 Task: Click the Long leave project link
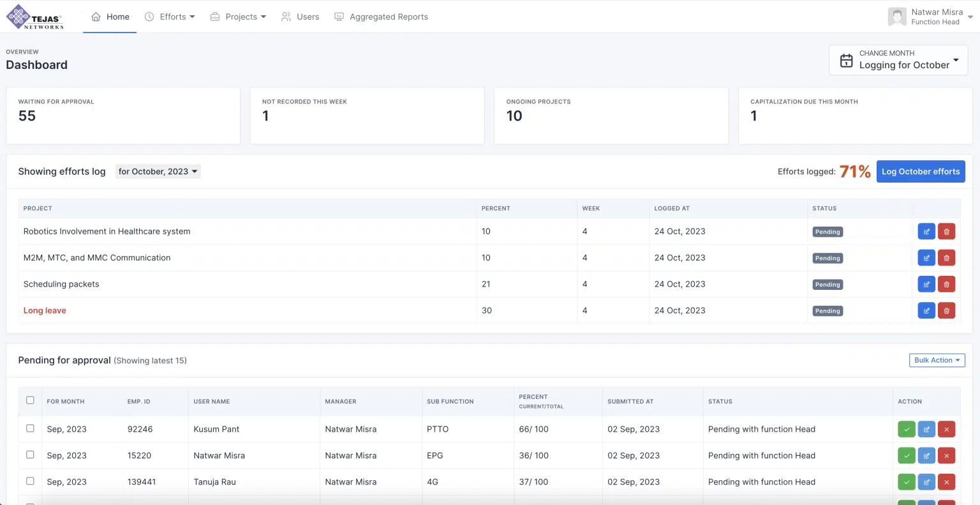(x=44, y=310)
